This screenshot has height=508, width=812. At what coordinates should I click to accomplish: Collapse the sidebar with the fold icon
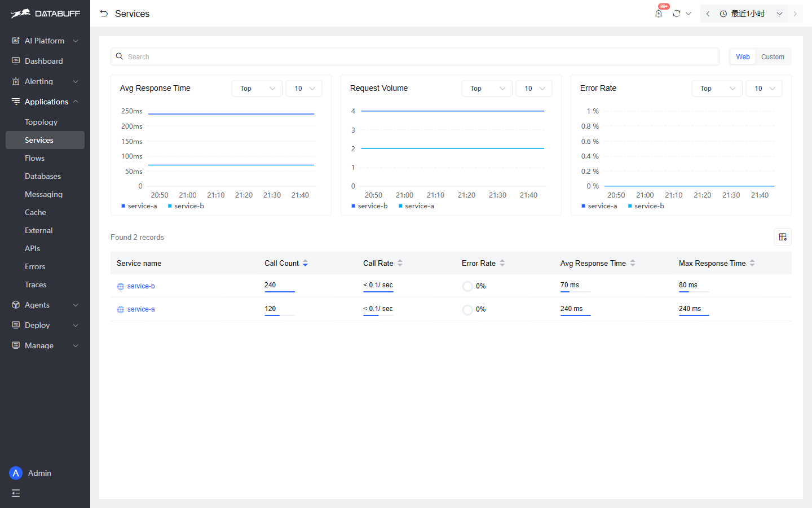pyautogui.click(x=16, y=493)
